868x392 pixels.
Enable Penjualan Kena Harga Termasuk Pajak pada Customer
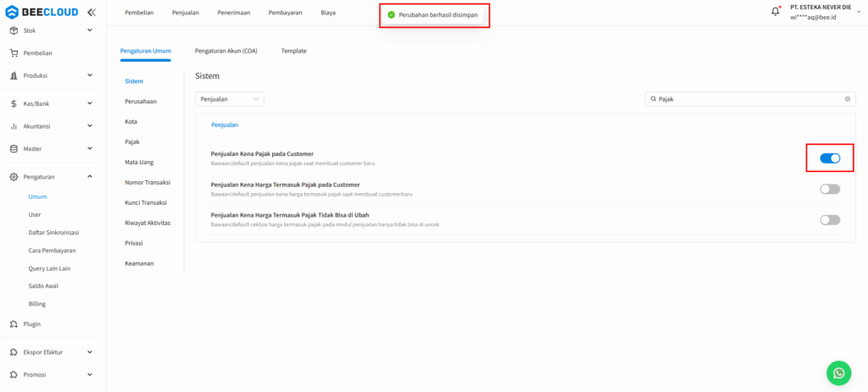(x=829, y=189)
